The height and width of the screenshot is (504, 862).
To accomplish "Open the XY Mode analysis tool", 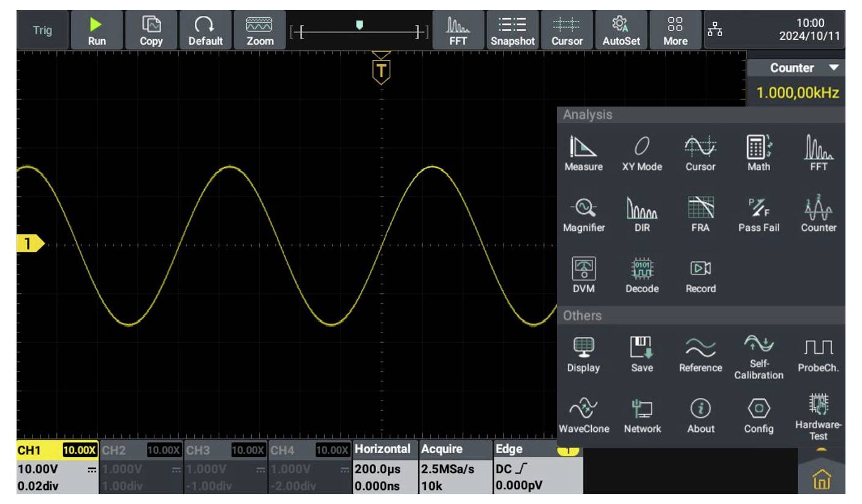I will 641,153.
